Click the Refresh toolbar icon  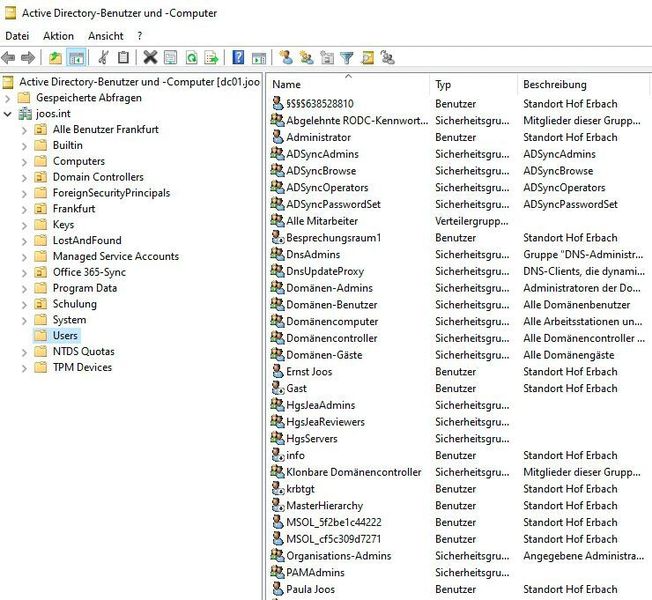[x=191, y=58]
